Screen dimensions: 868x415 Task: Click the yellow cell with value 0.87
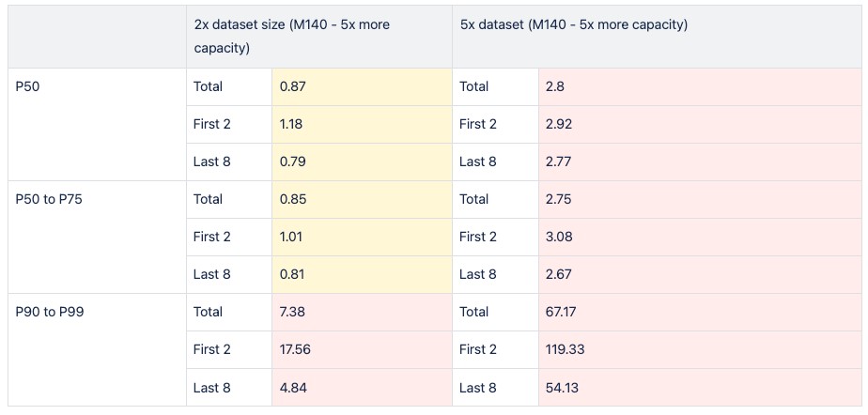pyautogui.click(x=362, y=86)
